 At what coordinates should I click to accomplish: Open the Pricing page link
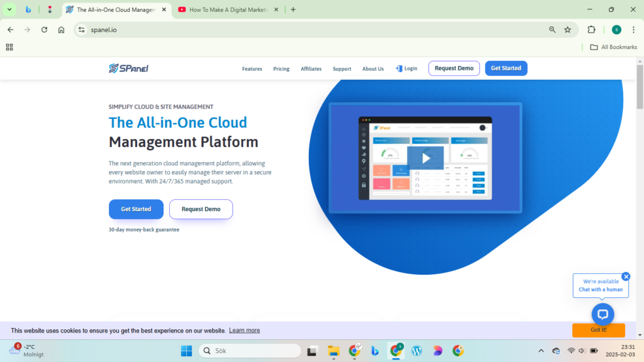tap(281, 69)
